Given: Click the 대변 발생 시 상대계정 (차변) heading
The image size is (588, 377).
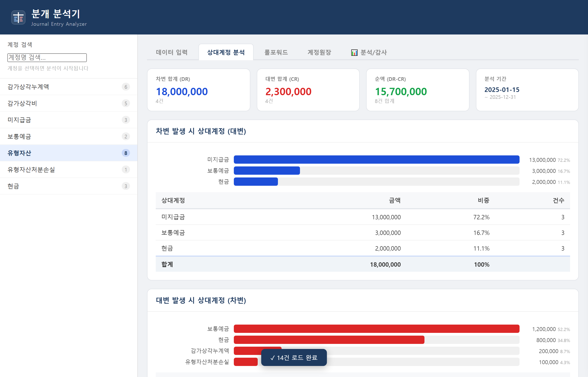Looking at the screenshot, I should point(201,300).
